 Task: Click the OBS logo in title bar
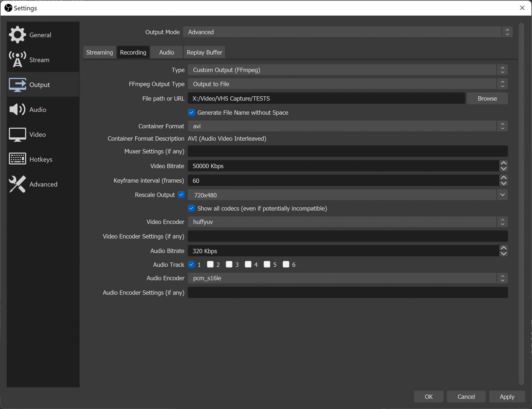click(x=8, y=8)
